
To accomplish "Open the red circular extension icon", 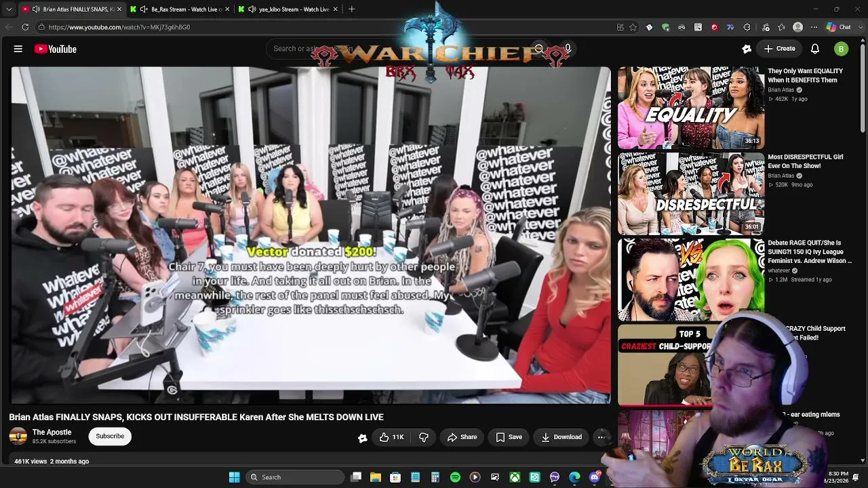I will point(714,27).
